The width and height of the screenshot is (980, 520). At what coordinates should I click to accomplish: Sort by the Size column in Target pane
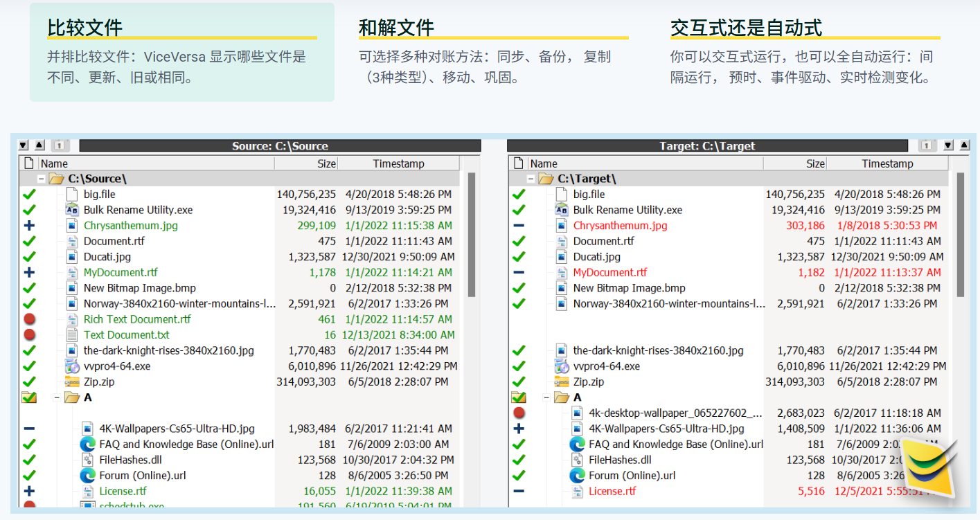(x=795, y=163)
